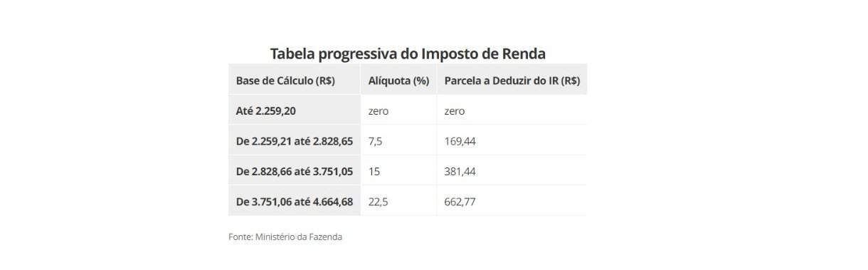Click the 15 aliquot cell
The width and height of the screenshot is (868, 270).
click(374, 172)
